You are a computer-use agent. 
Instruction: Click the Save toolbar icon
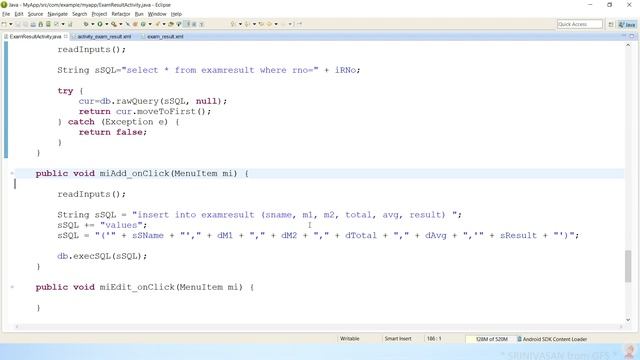click(18, 24)
